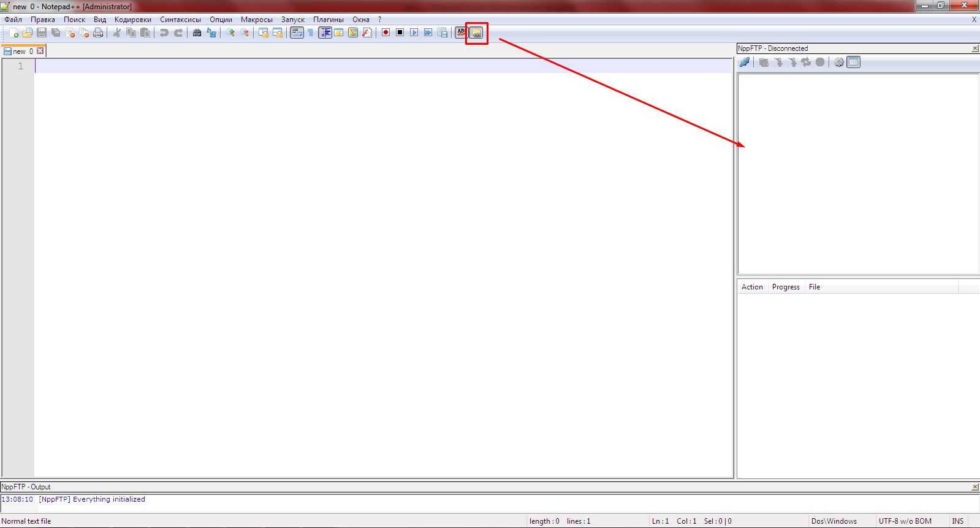Open the Файл menu

(x=13, y=20)
